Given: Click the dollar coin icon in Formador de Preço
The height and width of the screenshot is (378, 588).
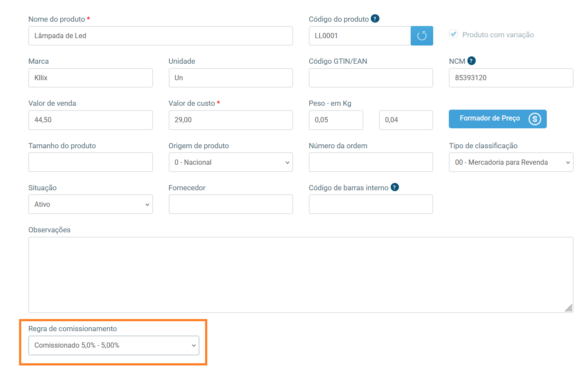Looking at the screenshot, I should [535, 119].
